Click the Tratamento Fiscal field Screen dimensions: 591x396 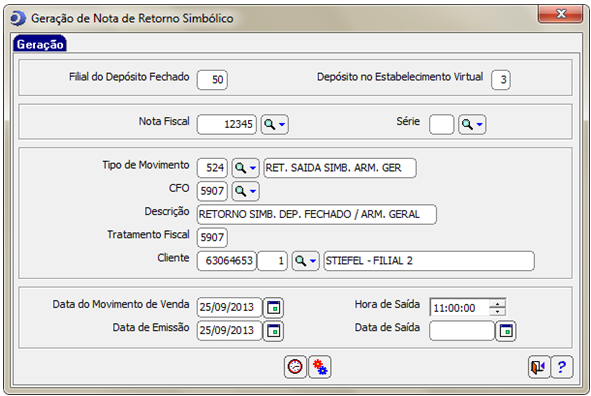point(212,237)
